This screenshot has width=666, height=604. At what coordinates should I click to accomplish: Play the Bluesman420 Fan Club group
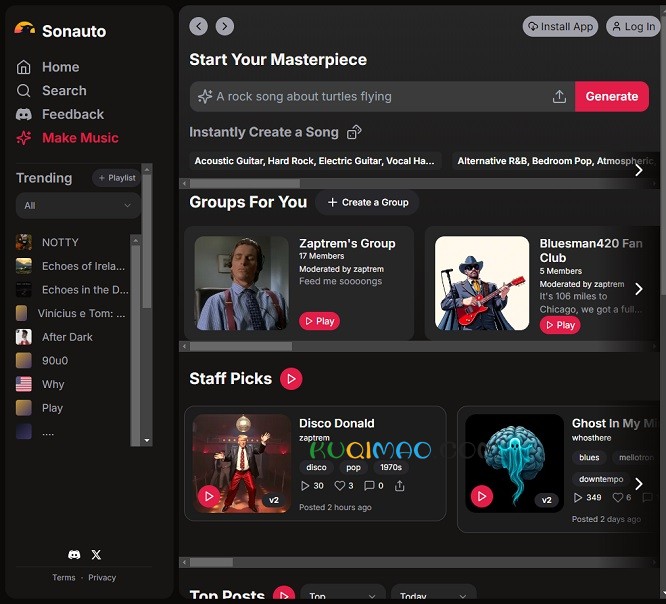(560, 325)
